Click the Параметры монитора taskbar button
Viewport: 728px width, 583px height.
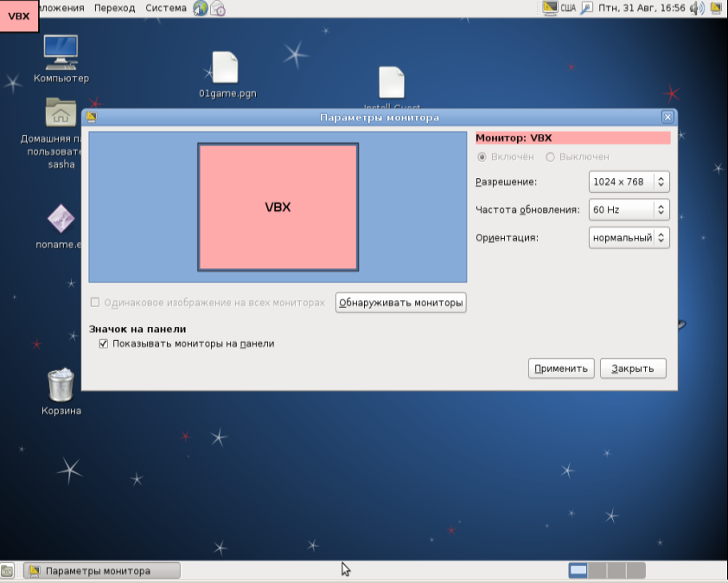[x=102, y=570]
